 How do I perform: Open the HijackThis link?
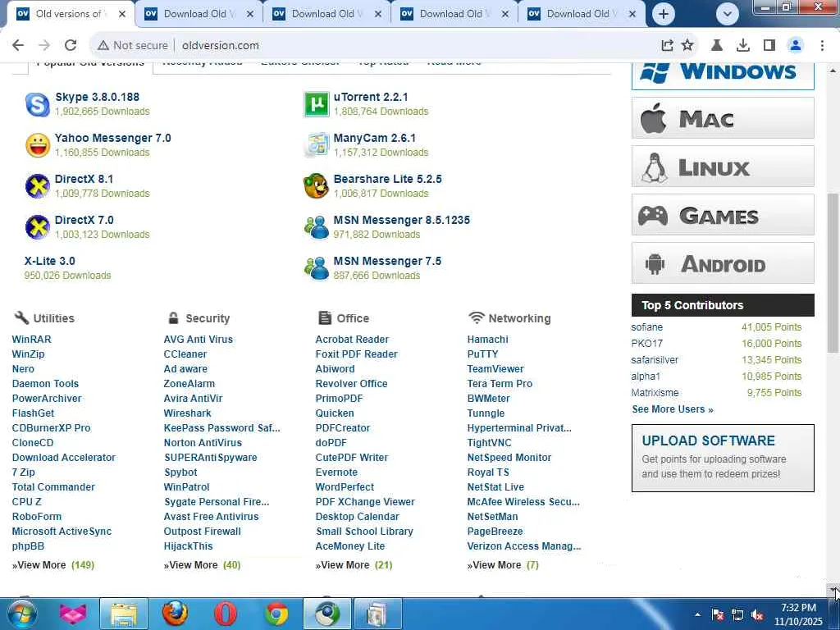tap(188, 546)
